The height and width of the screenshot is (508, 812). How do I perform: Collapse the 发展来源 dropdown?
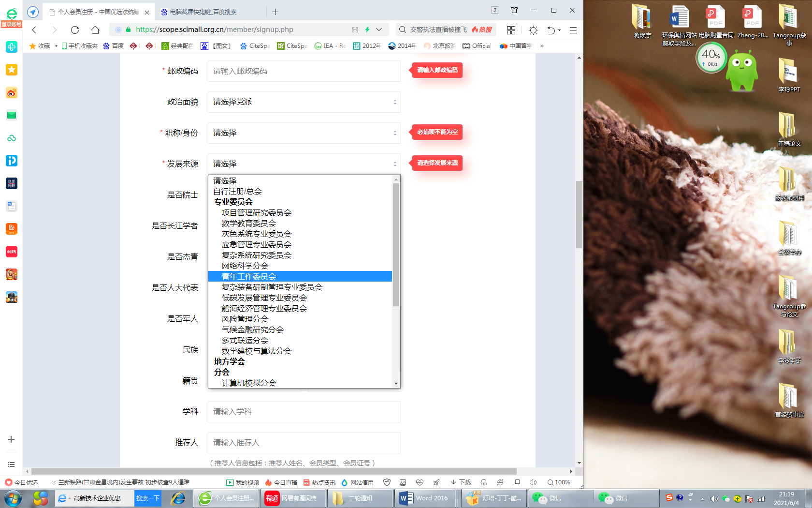tap(304, 164)
